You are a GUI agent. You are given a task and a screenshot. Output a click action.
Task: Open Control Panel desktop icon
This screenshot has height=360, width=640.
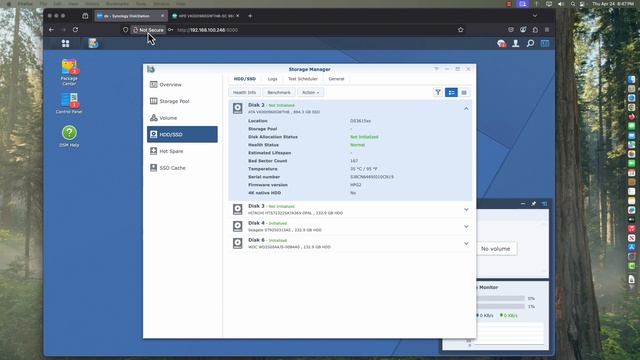coord(69,103)
